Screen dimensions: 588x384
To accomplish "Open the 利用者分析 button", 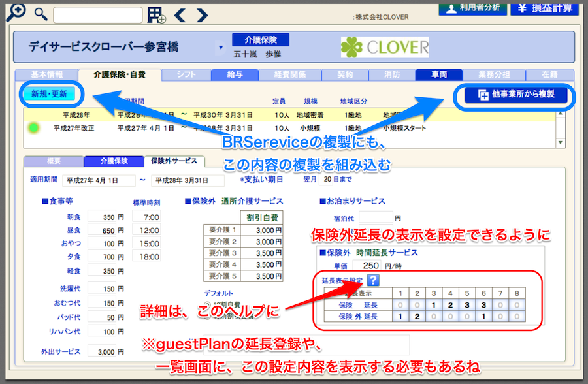I will tap(472, 8).
